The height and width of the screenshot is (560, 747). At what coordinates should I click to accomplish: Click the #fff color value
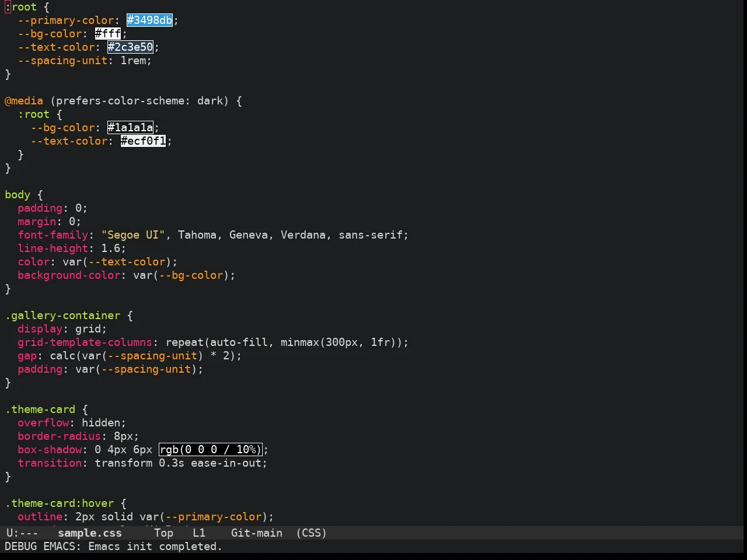click(x=108, y=34)
